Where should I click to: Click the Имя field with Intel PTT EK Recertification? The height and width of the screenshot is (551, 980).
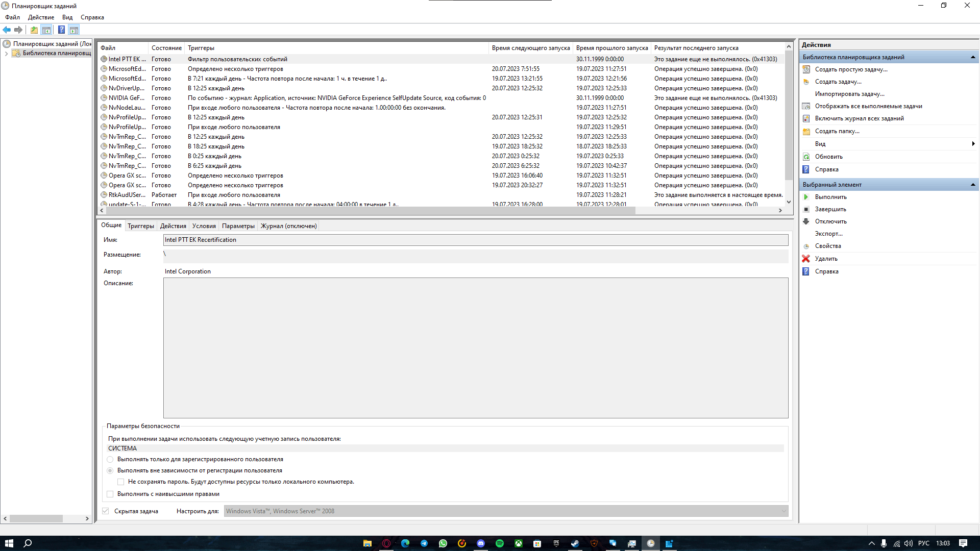click(476, 240)
